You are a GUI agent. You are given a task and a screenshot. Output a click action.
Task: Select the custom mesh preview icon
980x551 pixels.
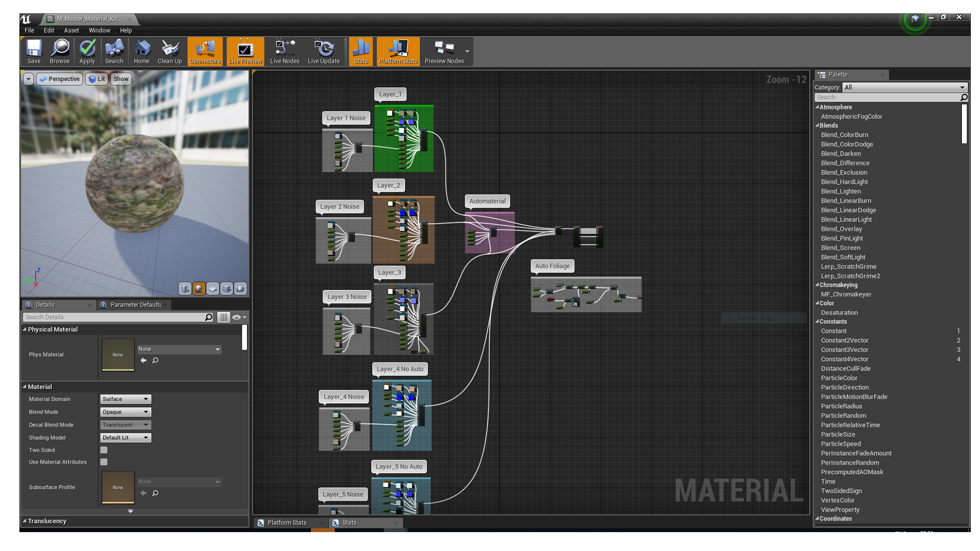[240, 289]
